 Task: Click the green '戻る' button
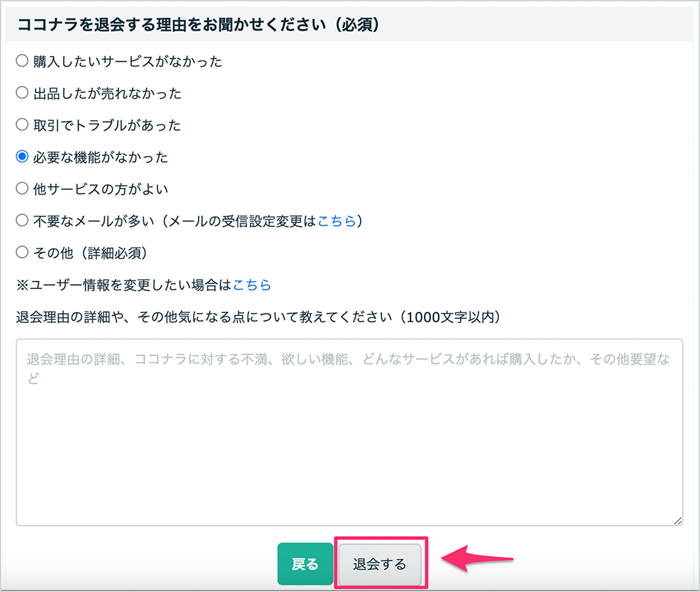[x=305, y=564]
